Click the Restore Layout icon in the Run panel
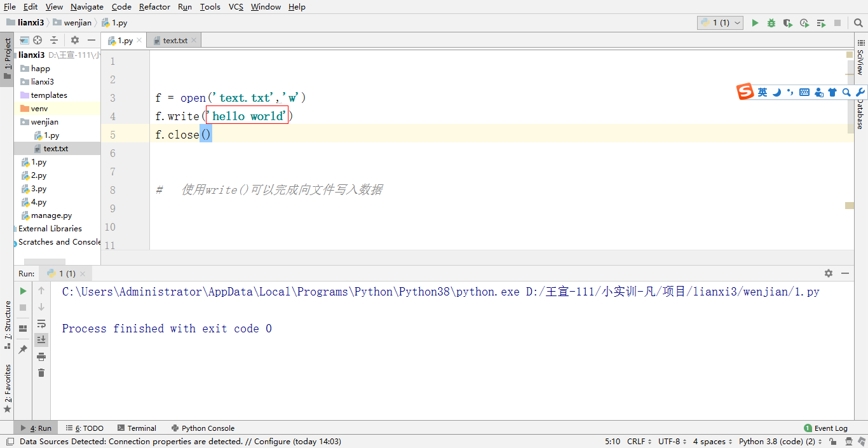Screen dimensions: 868x448 click(x=23, y=329)
